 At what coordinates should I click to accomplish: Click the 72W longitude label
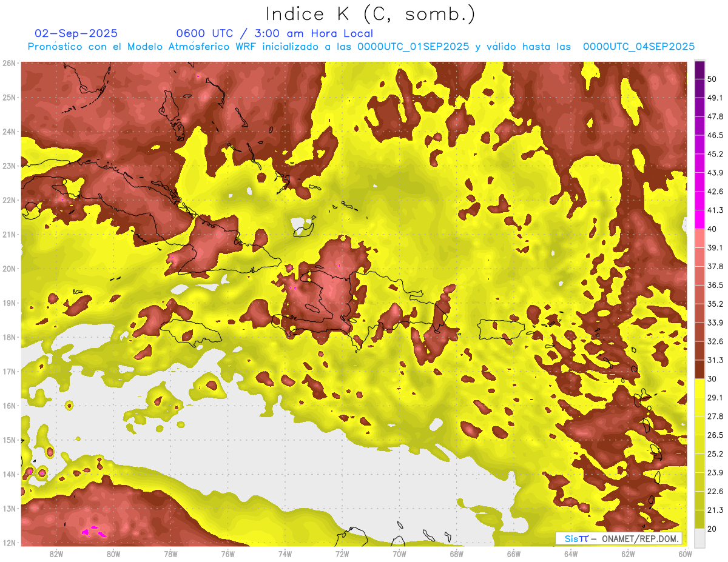point(342,554)
